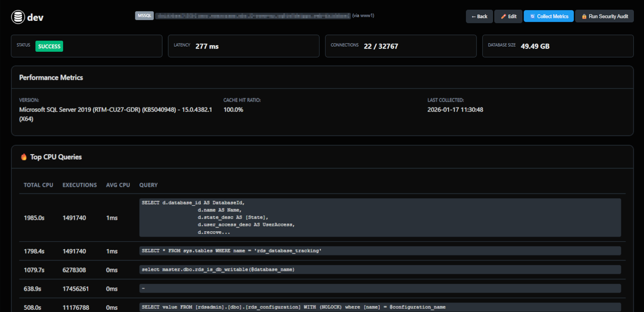Screen dimensions: 644x312
Task: Click the flame icon beside Top CPU Queries
Action: point(24,157)
